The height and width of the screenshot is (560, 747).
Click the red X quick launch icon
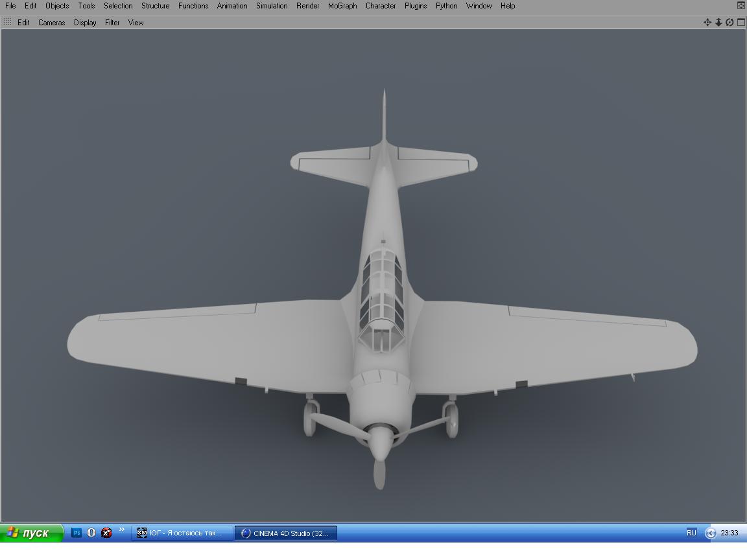[x=106, y=533]
